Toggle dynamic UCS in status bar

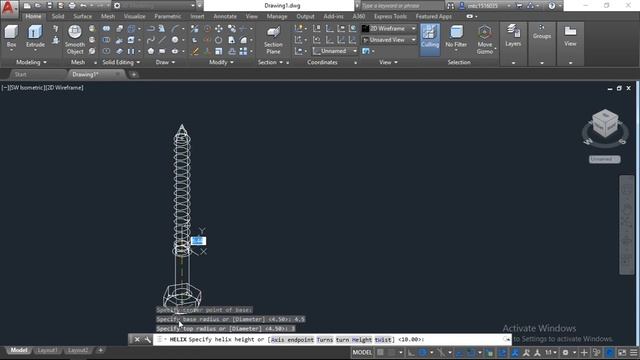[502, 352]
